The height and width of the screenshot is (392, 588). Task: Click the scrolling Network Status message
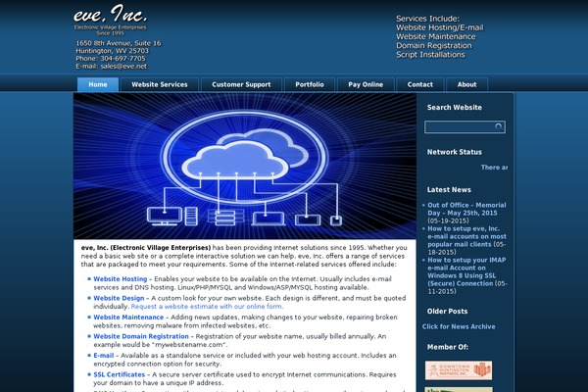(494, 168)
